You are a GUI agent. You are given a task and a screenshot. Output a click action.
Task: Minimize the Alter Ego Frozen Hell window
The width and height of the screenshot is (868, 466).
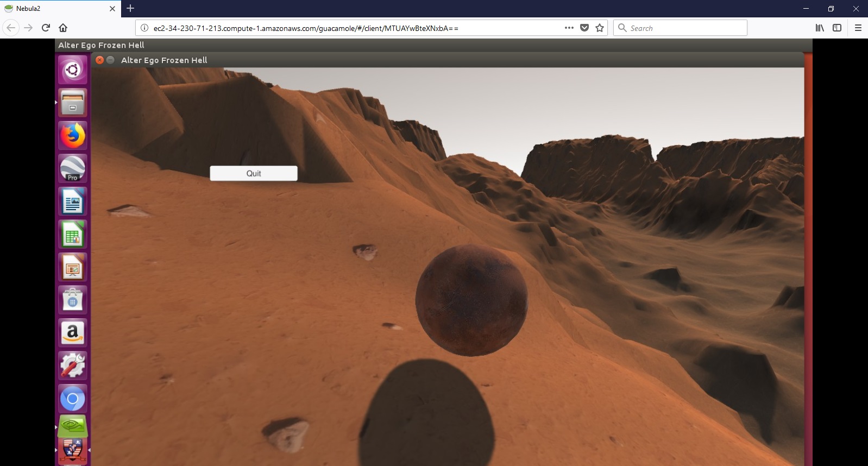110,60
